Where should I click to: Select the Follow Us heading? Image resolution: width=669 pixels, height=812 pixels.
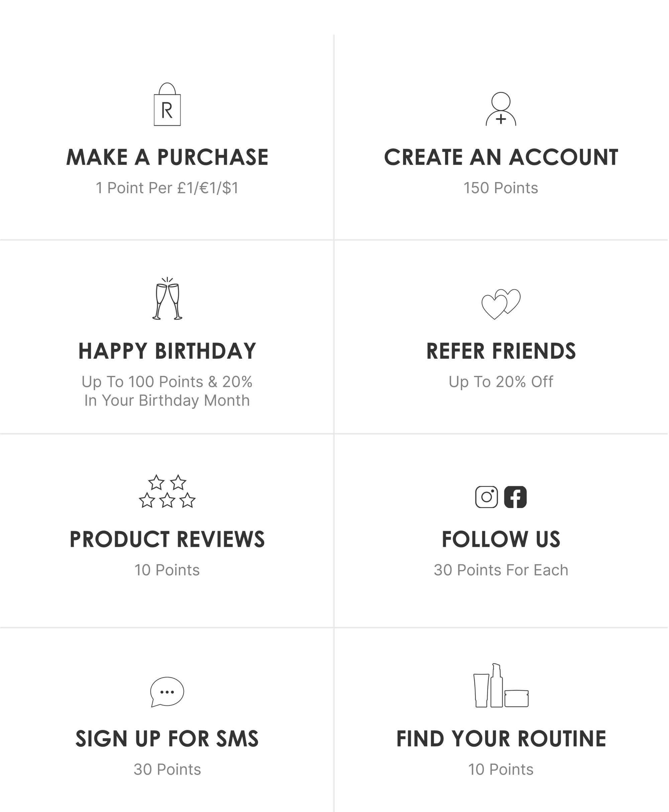(501, 539)
